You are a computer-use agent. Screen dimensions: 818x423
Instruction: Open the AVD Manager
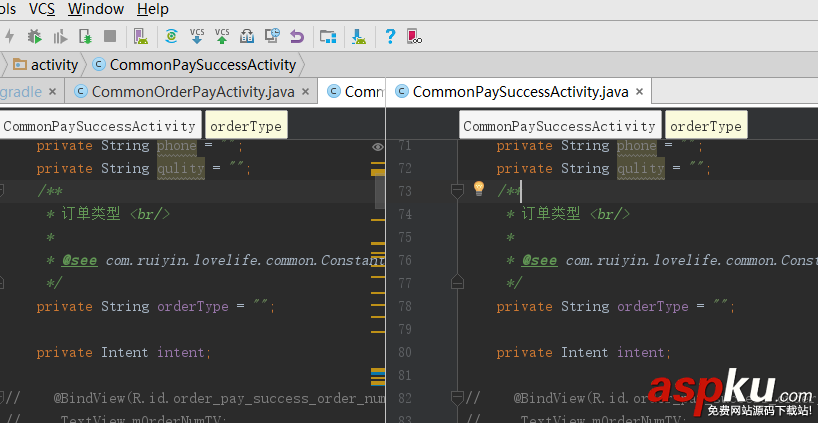[140, 36]
